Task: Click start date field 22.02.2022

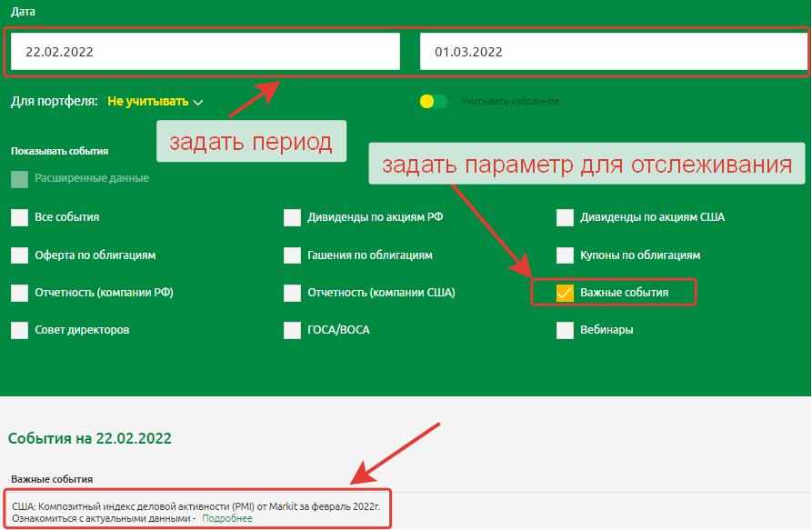Action: tap(205, 52)
